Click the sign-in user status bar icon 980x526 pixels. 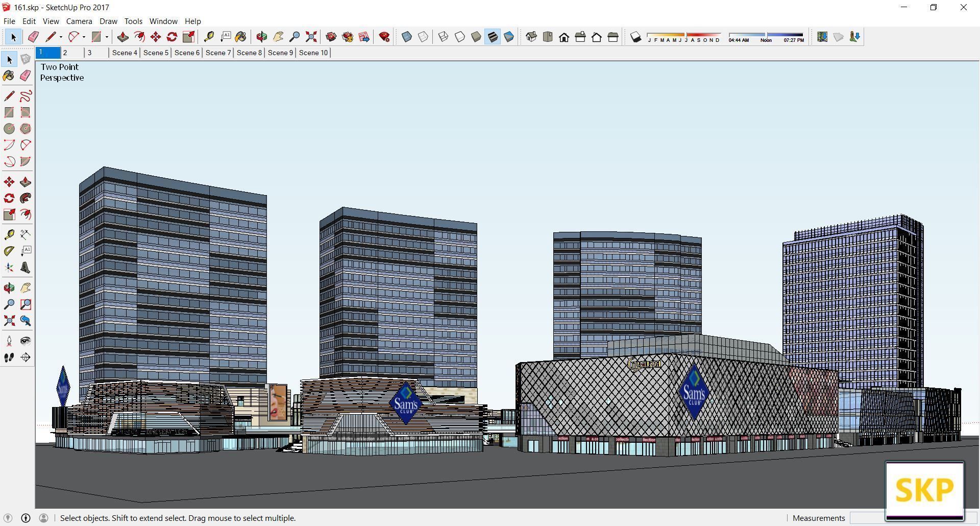click(43, 518)
